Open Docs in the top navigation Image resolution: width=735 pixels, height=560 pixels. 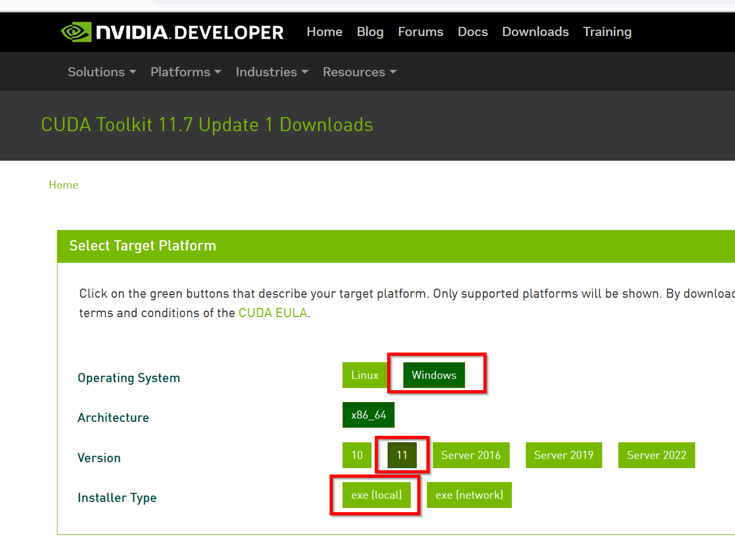473,32
